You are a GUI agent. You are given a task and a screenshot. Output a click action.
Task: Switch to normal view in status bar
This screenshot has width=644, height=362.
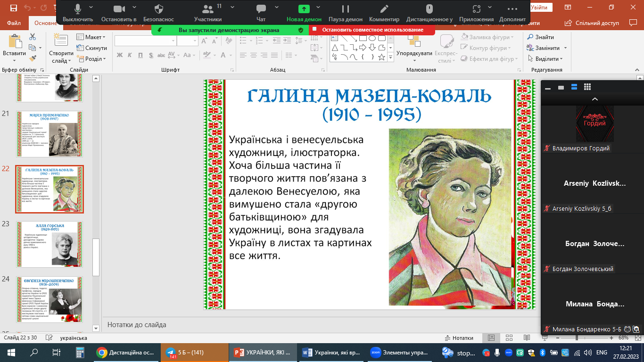[491, 338]
